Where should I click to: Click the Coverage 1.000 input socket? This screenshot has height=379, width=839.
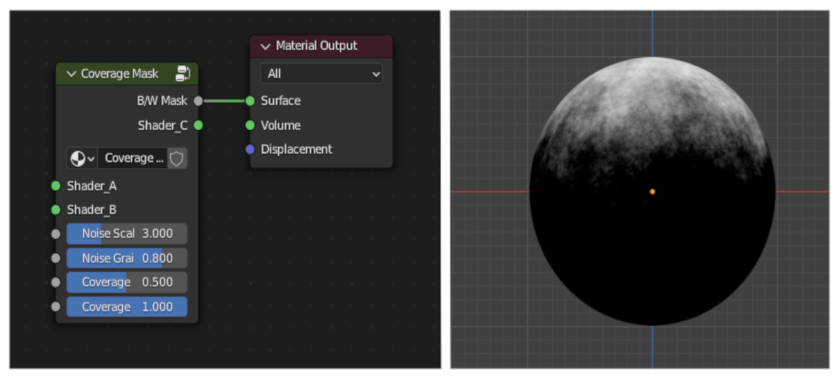click(56, 307)
